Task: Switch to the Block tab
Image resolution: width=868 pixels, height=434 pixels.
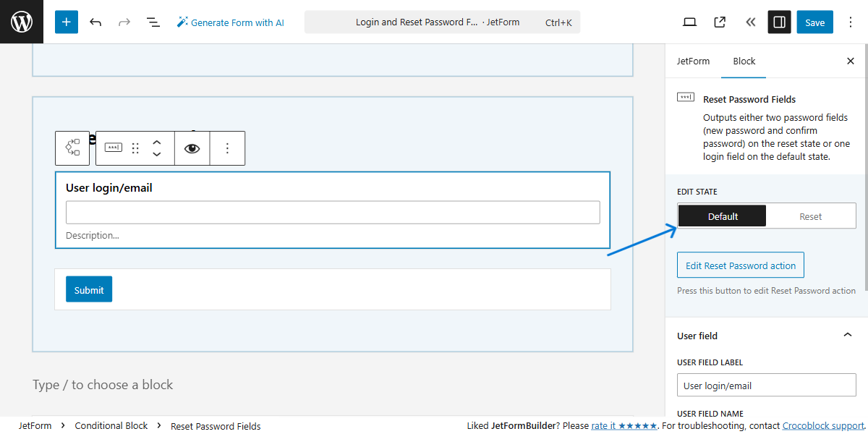Action: click(x=744, y=61)
